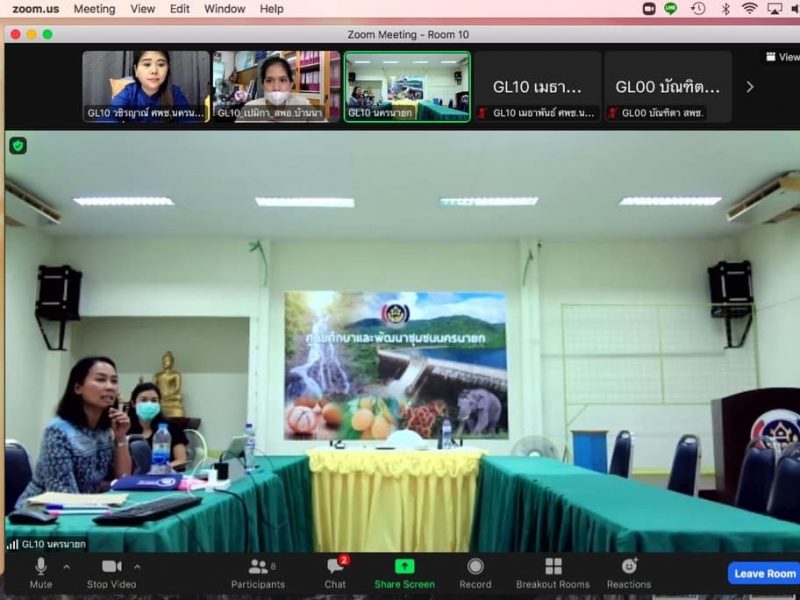Show next participants with right arrow

tap(750, 87)
